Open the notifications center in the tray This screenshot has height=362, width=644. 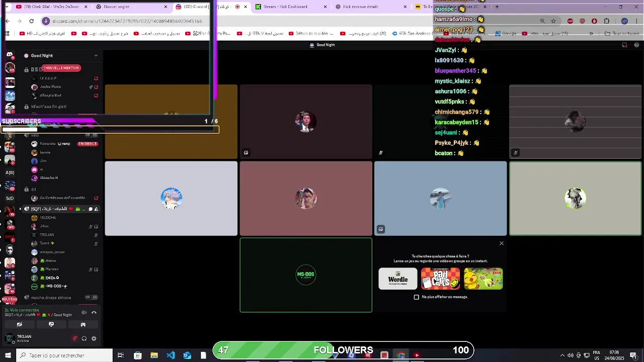[633, 355]
